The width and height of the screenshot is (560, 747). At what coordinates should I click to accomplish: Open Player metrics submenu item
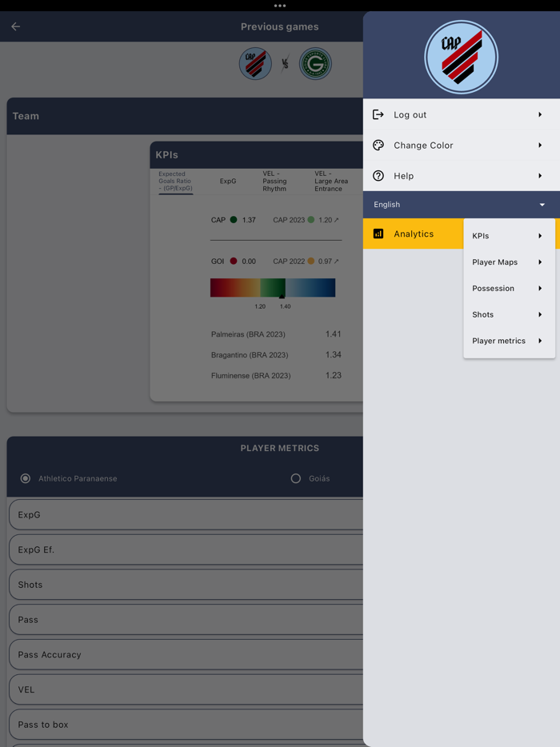pyautogui.click(x=509, y=341)
